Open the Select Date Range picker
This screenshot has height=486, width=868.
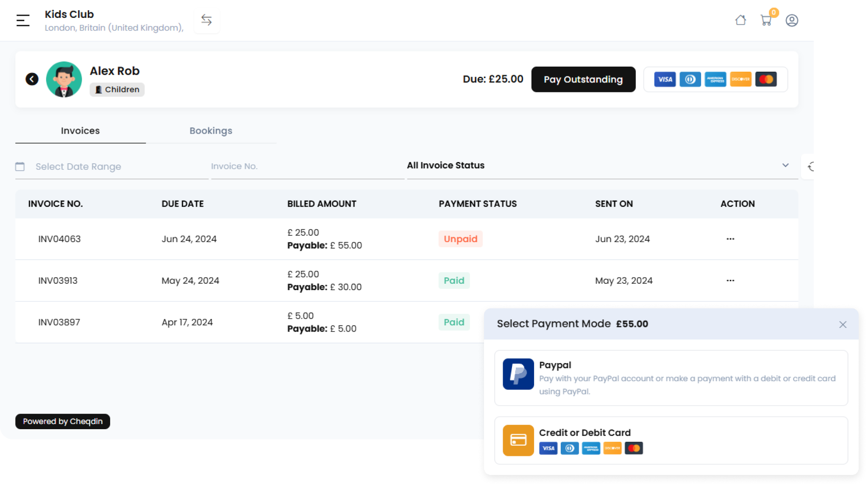[x=78, y=166]
